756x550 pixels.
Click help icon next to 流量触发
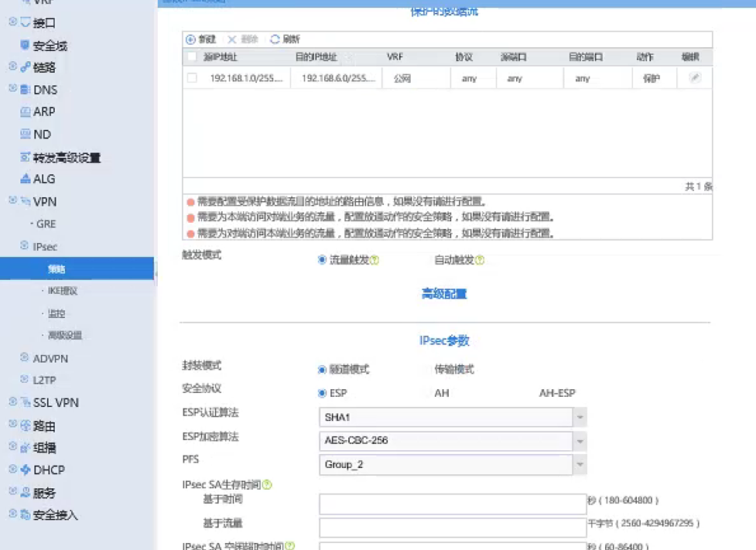coord(375,261)
